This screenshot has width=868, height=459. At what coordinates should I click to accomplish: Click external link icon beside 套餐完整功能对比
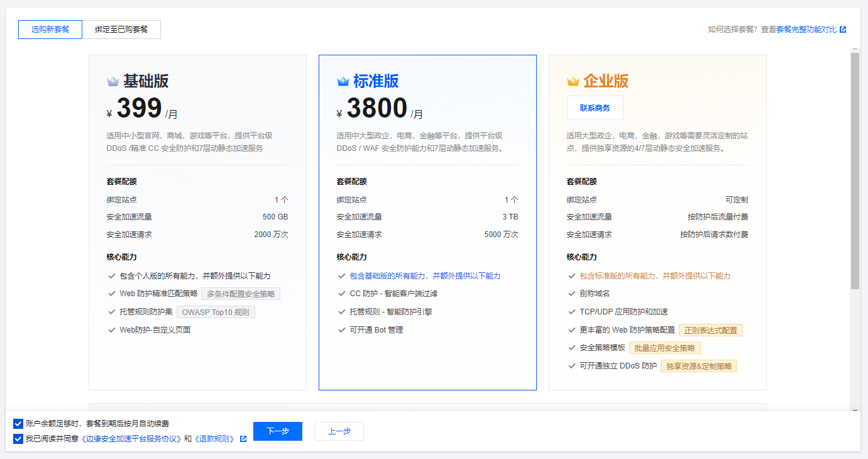pyautogui.click(x=843, y=30)
